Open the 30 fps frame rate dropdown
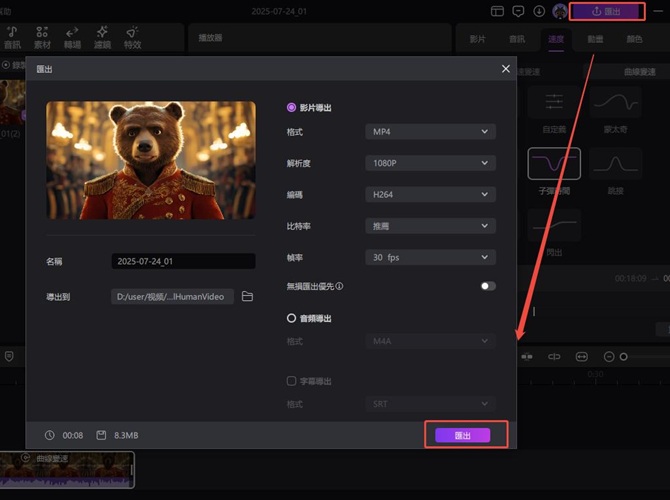 (x=430, y=257)
